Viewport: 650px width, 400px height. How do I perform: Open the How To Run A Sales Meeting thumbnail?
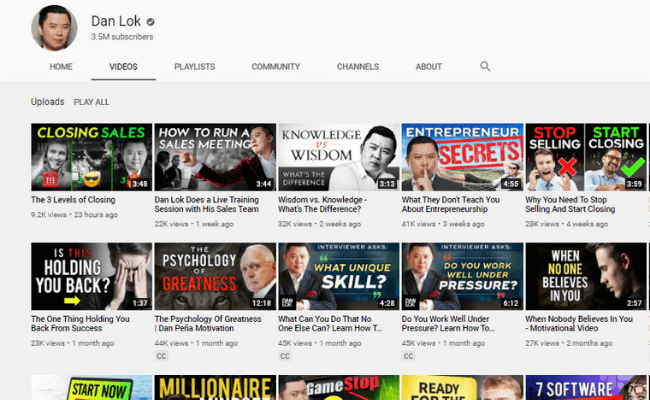click(215, 157)
